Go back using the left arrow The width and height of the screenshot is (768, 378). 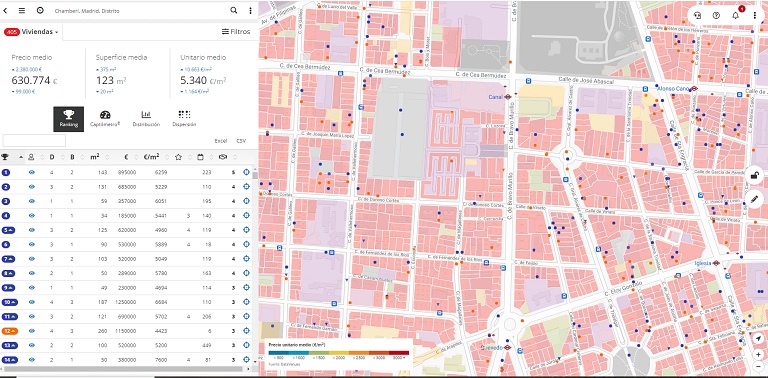pos(5,10)
